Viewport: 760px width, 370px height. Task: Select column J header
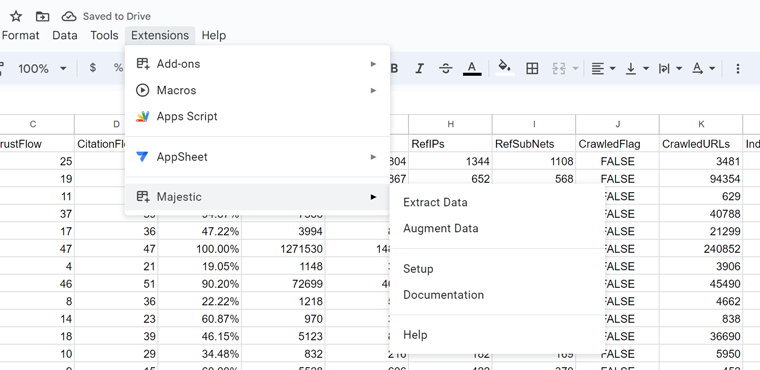coord(618,125)
